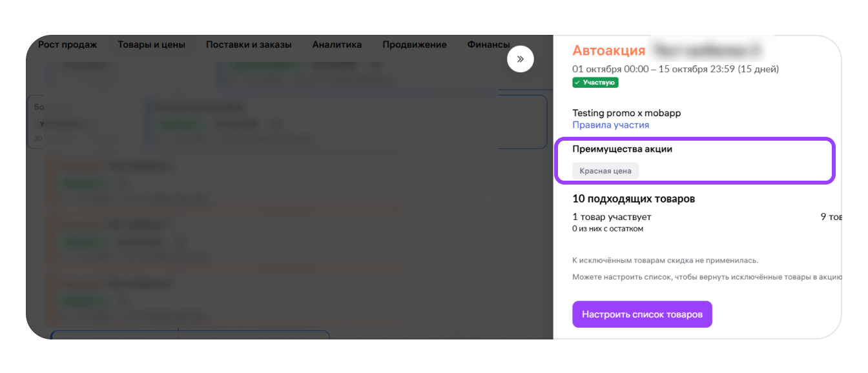Click the 1 товар участвует text

click(612, 217)
